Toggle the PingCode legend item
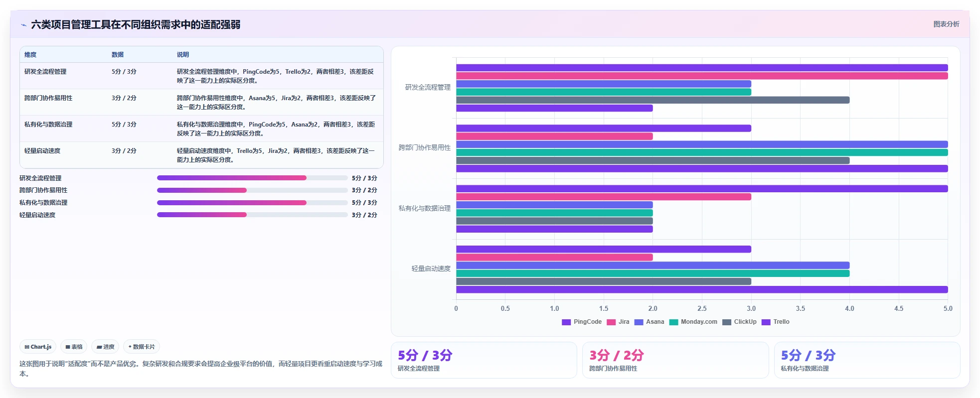 coord(582,322)
